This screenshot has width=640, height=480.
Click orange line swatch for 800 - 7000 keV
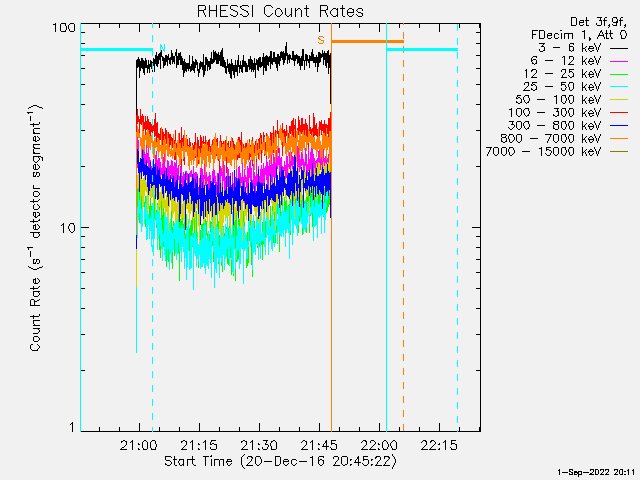(619, 139)
